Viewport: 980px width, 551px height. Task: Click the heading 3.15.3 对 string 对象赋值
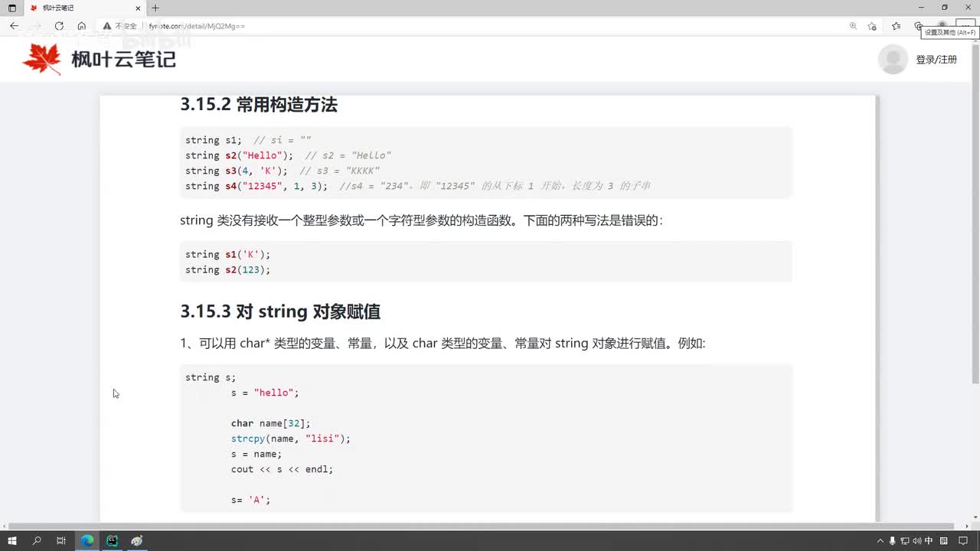[x=280, y=311]
